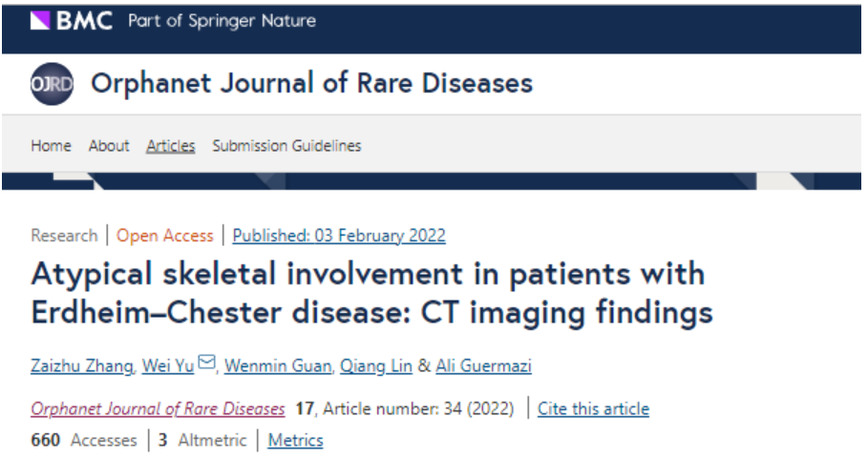Open author Wei Yu's details

167,365
